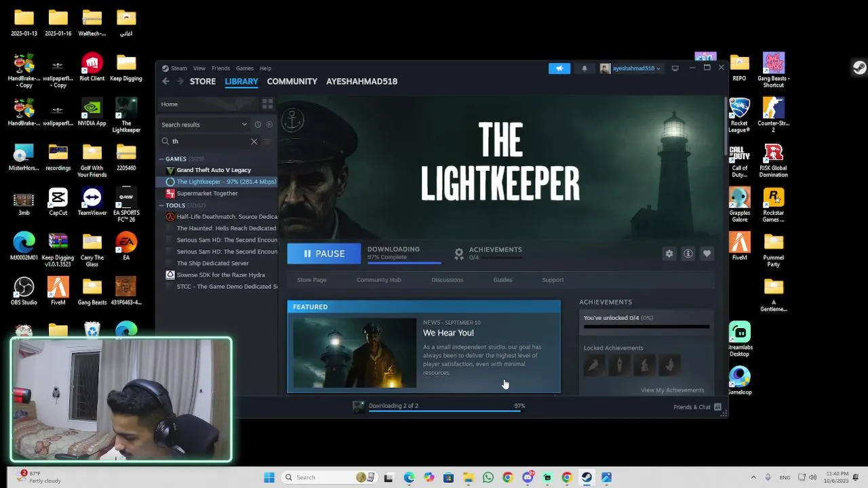Open advanced filter options next to search
This screenshot has height=488, width=868.
tap(267, 142)
